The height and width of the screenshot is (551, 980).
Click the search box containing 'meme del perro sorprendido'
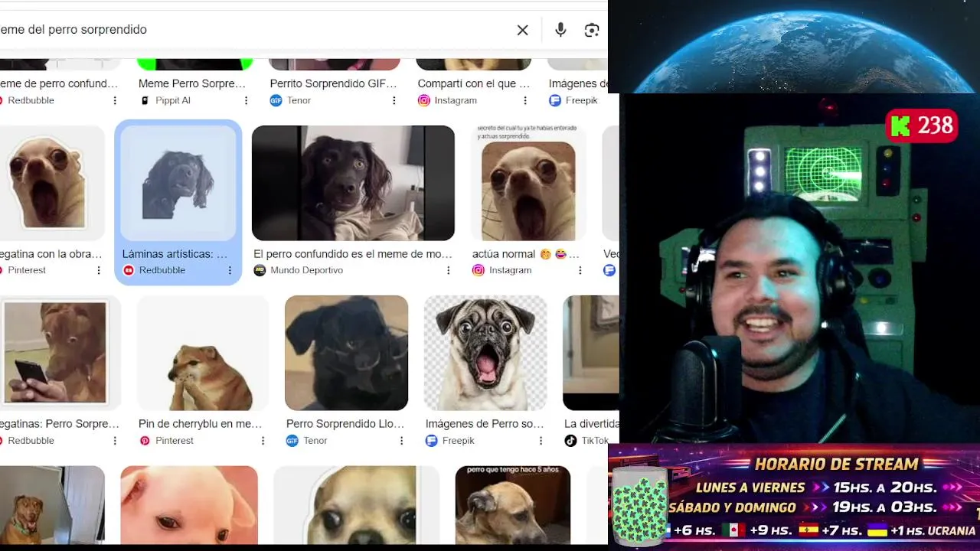pos(253,30)
